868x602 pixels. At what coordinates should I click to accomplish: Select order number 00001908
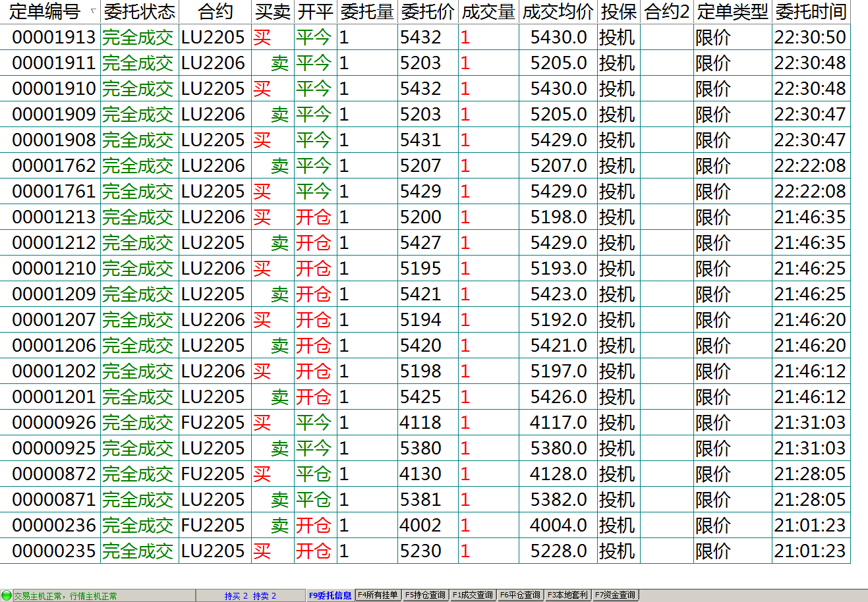point(54,140)
